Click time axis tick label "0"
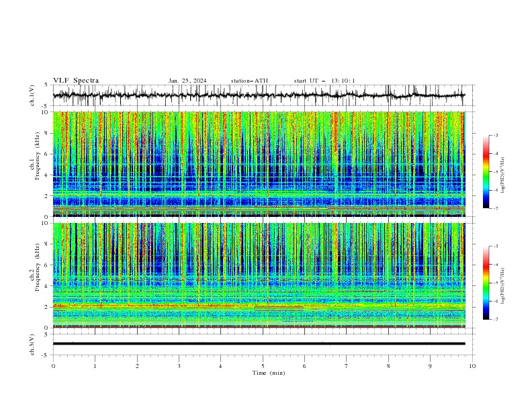This screenshot has height=411, width=532. [53, 366]
